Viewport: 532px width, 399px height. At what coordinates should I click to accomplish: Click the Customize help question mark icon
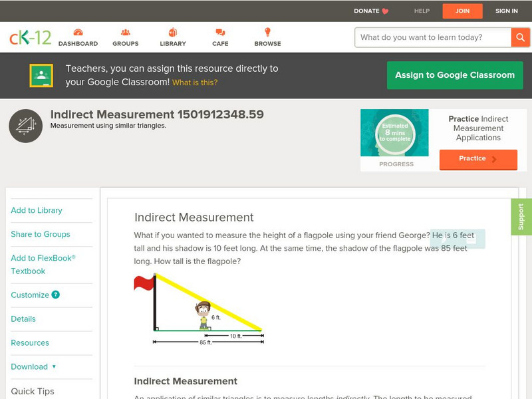click(56, 295)
